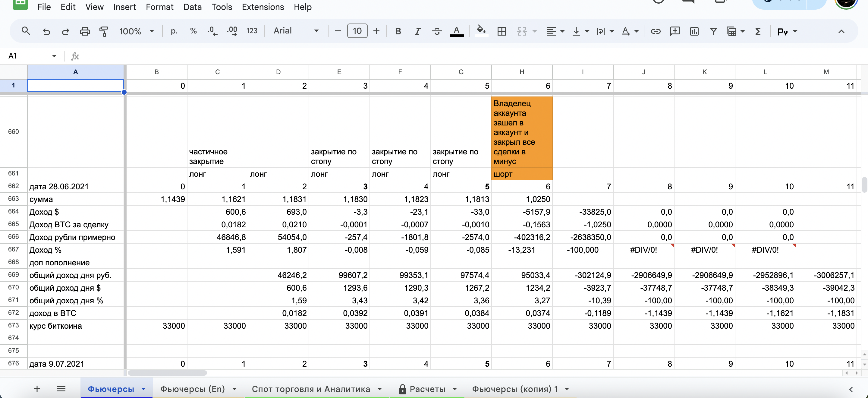Click the search menus magnifier icon
The width and height of the screenshot is (868, 398).
pyautogui.click(x=26, y=31)
